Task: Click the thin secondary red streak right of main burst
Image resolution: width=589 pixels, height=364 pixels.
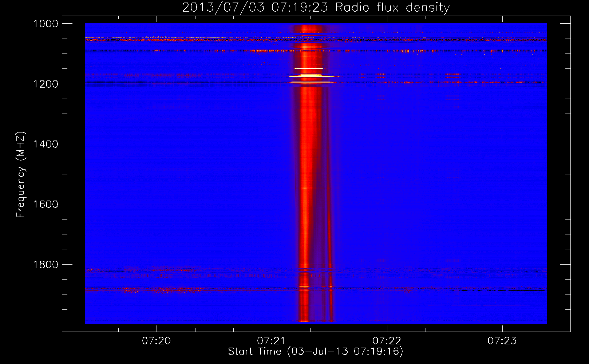Action: point(330,233)
